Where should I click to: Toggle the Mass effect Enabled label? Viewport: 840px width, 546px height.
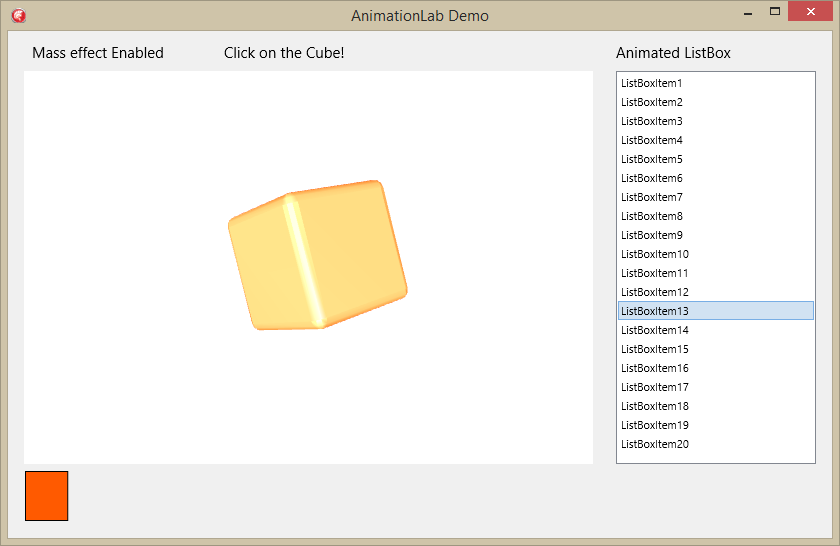98,53
